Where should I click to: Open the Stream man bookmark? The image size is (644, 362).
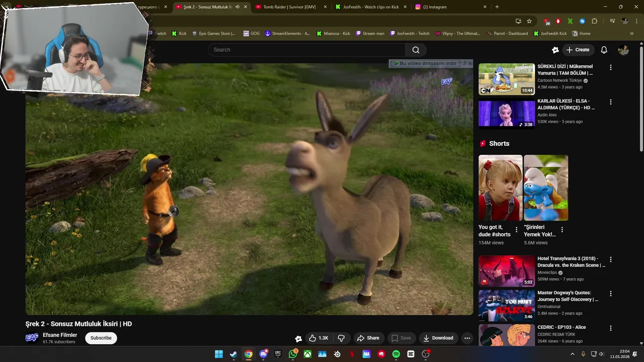pos(370,34)
